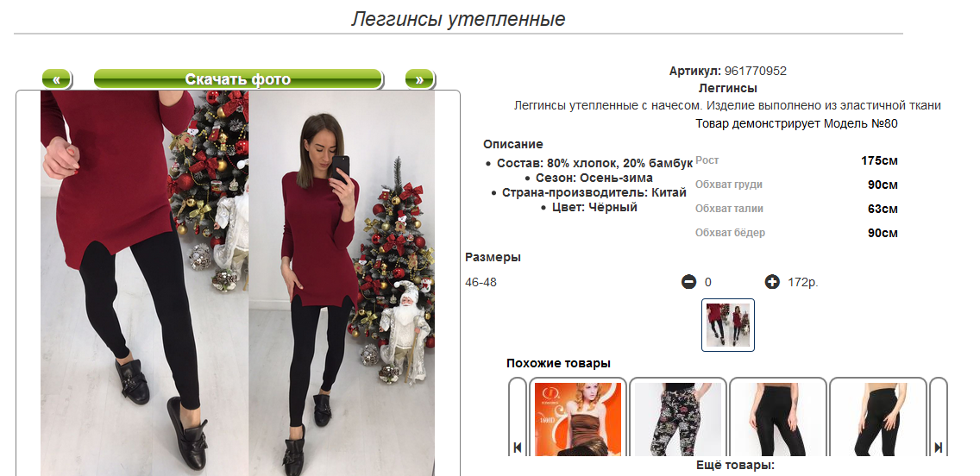980x476 pixels.
Task: Click the main product photo of leggings
Action: 237,283
